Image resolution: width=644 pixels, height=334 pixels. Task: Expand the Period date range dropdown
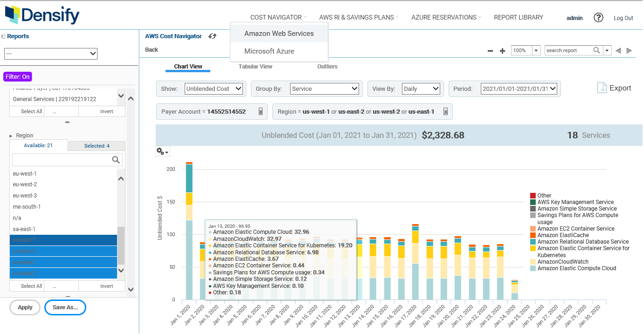point(519,89)
